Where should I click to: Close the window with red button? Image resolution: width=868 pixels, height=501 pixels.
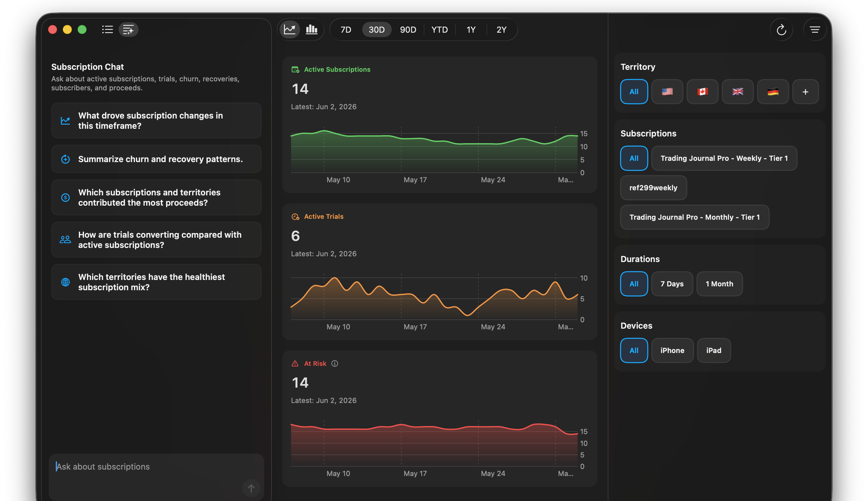tap(52, 29)
